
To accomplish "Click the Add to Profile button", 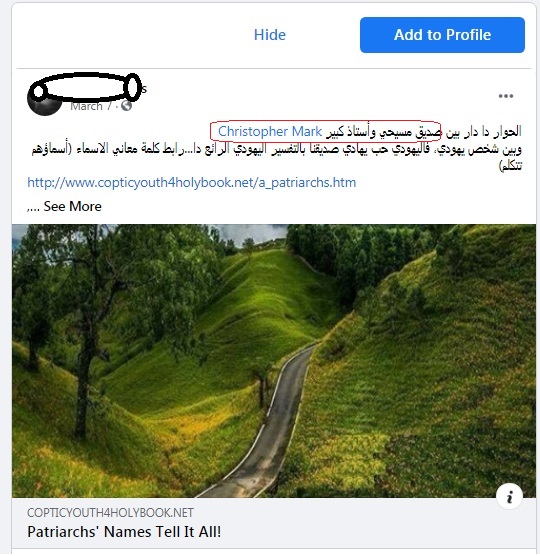I will 442,35.
